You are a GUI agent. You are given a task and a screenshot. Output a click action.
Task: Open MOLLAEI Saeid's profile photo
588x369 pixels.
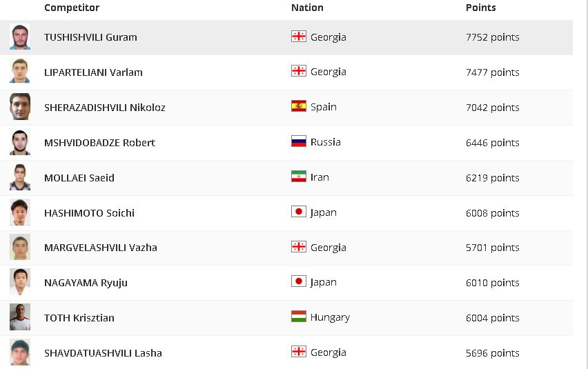tap(20, 177)
